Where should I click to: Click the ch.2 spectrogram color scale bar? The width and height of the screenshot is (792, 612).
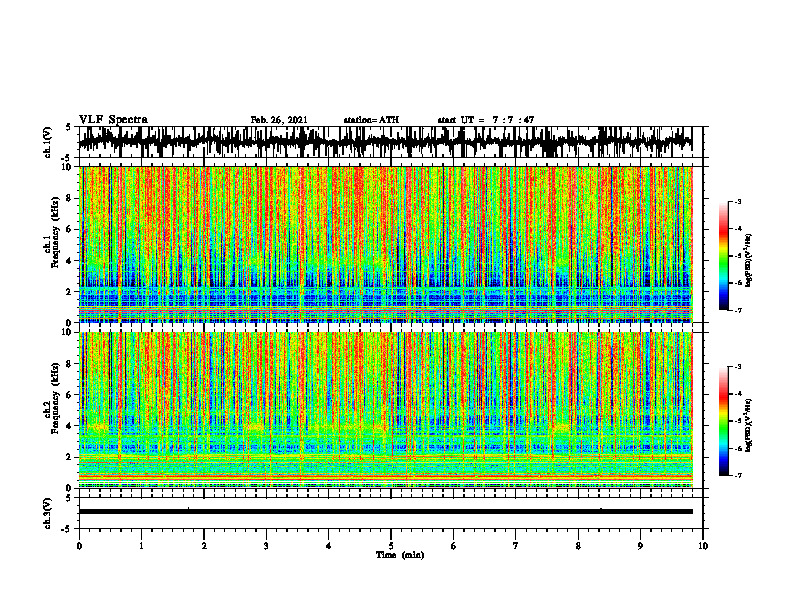click(x=724, y=421)
